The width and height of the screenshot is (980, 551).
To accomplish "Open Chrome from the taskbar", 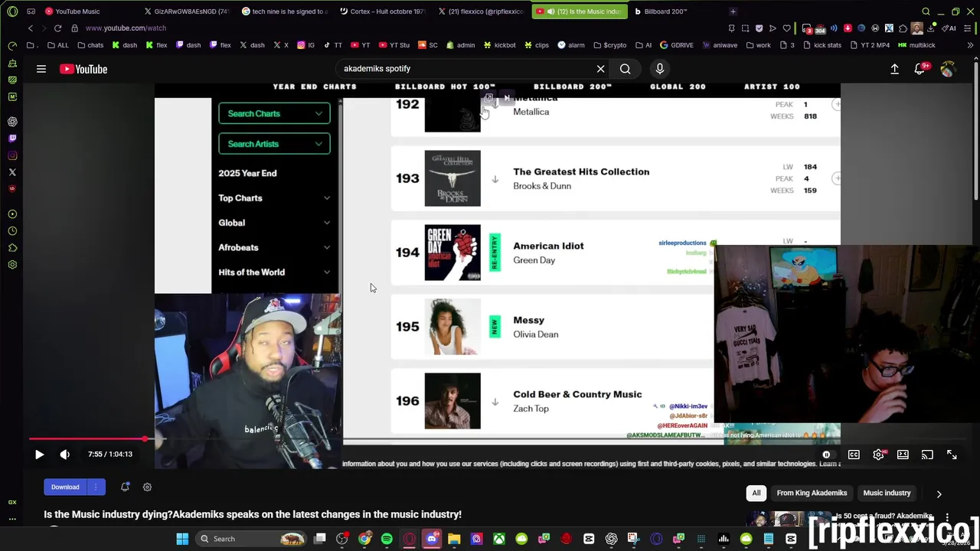I will tap(364, 539).
